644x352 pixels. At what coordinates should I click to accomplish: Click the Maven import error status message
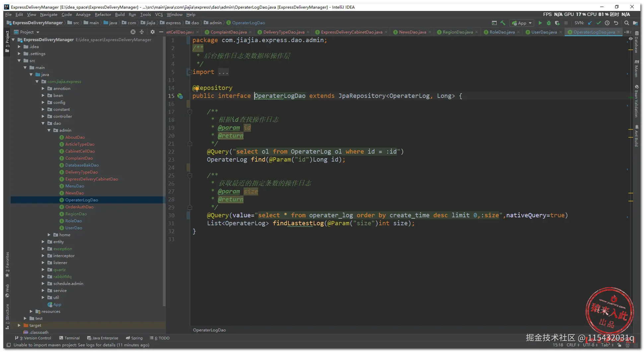click(81, 345)
